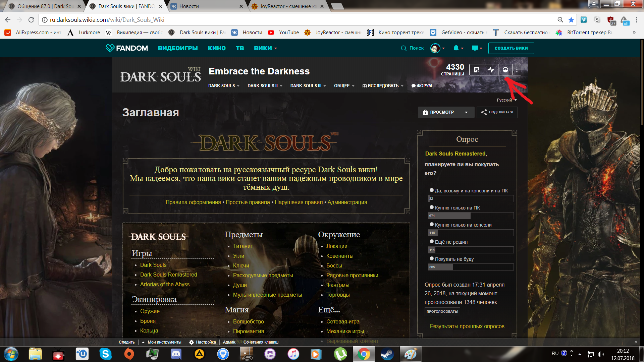
Task: Open Steam from the taskbar
Action: click(x=387, y=354)
